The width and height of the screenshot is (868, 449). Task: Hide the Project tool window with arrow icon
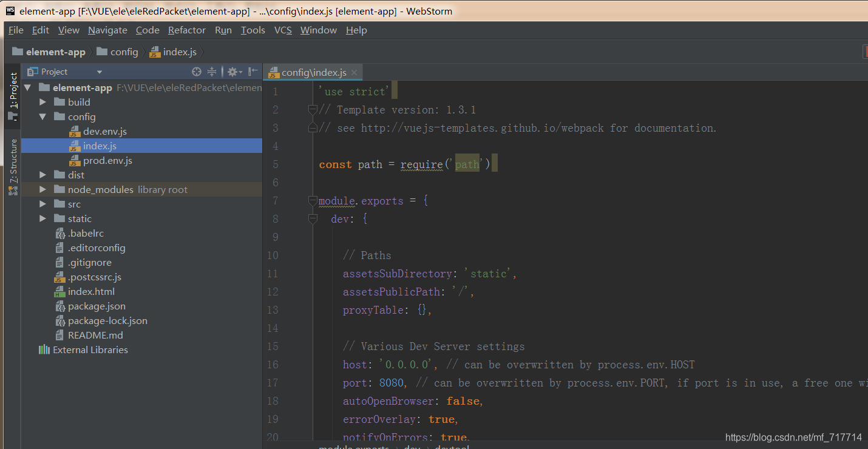coord(253,72)
